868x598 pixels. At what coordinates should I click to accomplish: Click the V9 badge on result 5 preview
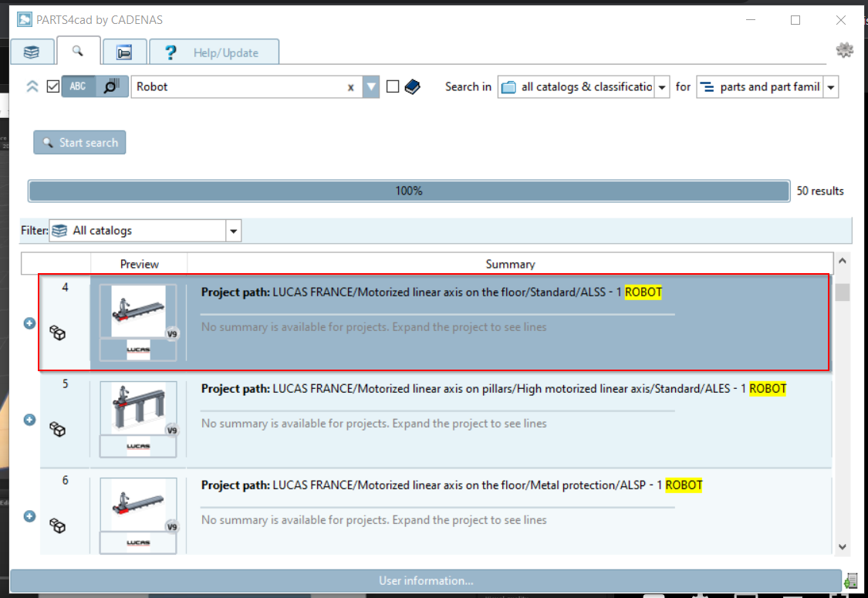pos(172,431)
